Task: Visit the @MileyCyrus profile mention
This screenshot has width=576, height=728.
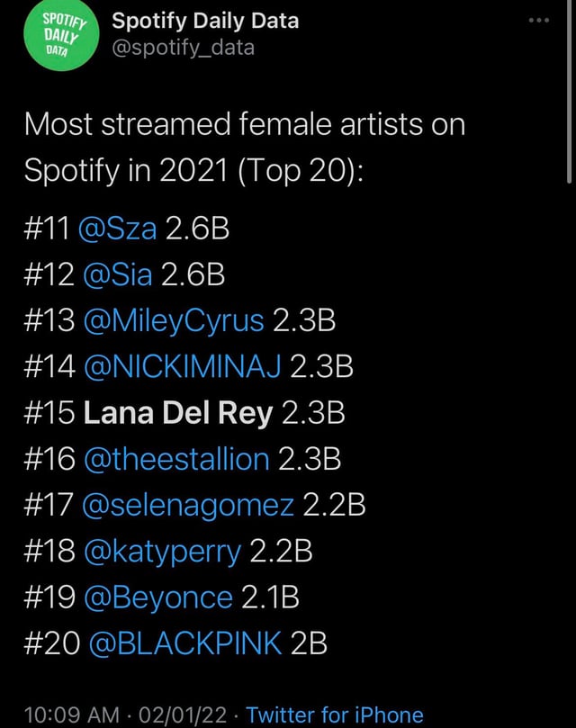Action: pos(174,321)
